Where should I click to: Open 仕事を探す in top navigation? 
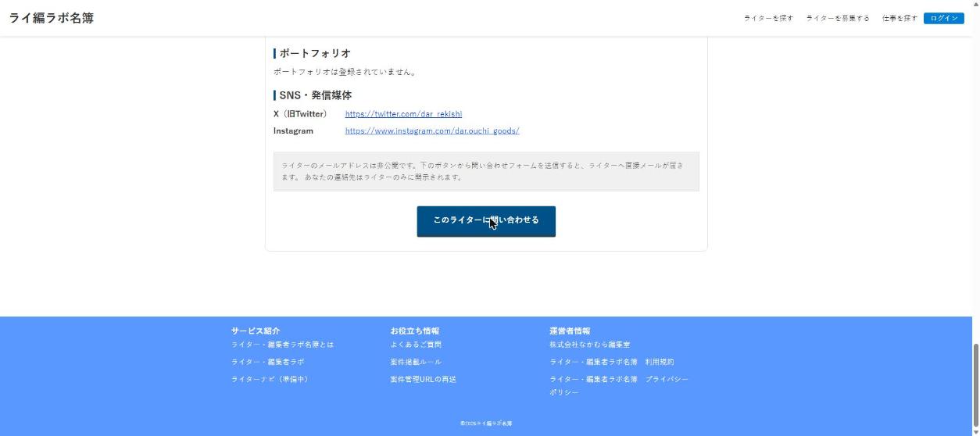click(x=900, y=18)
